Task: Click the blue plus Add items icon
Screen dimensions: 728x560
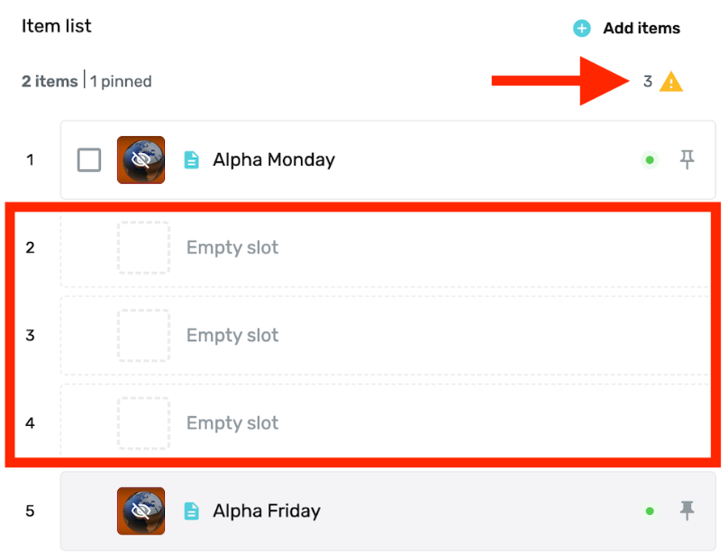Action: pos(581,28)
